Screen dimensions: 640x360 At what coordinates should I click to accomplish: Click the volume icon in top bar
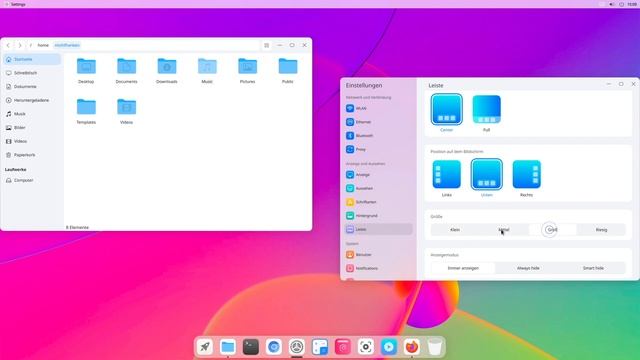[611, 4]
